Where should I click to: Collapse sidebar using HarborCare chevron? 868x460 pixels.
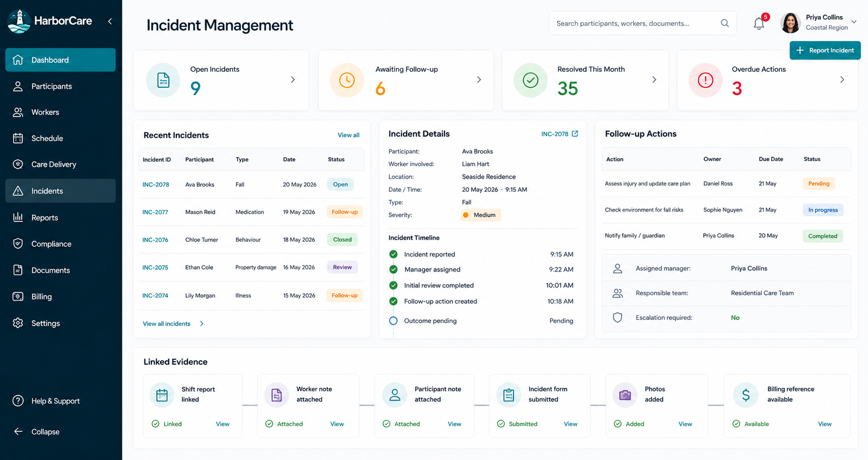[110, 21]
